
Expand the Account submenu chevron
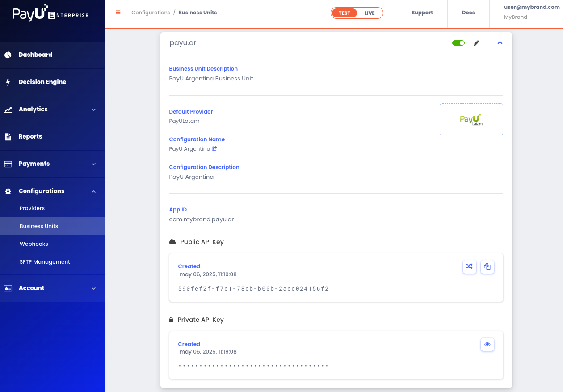click(94, 288)
